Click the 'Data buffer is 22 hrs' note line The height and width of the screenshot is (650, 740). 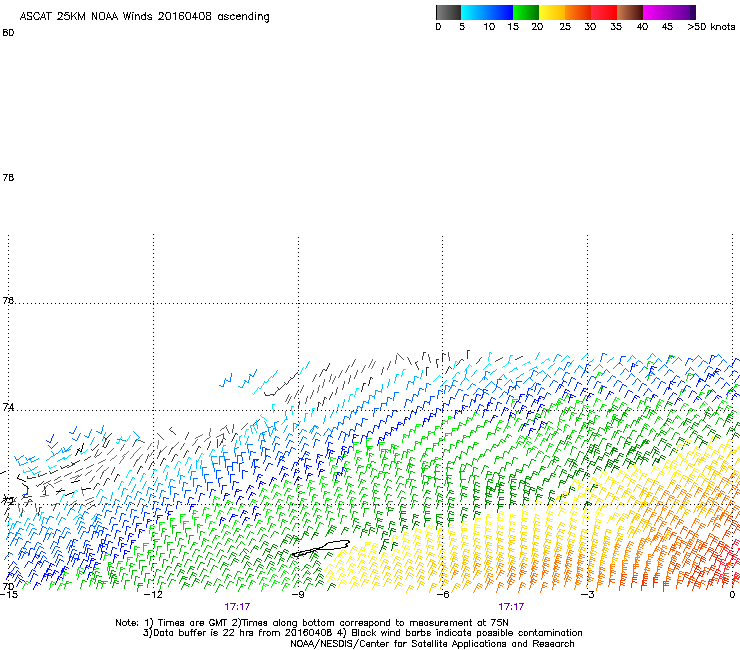click(362, 633)
